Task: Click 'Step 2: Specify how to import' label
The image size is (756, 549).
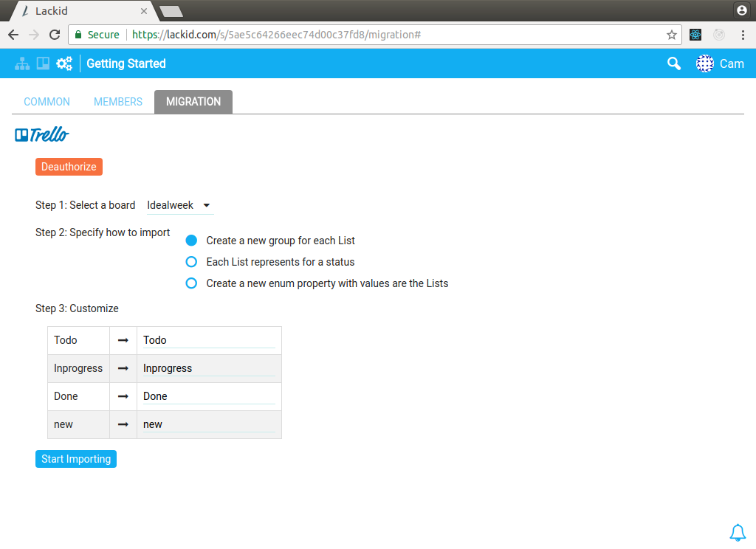Action: point(103,232)
